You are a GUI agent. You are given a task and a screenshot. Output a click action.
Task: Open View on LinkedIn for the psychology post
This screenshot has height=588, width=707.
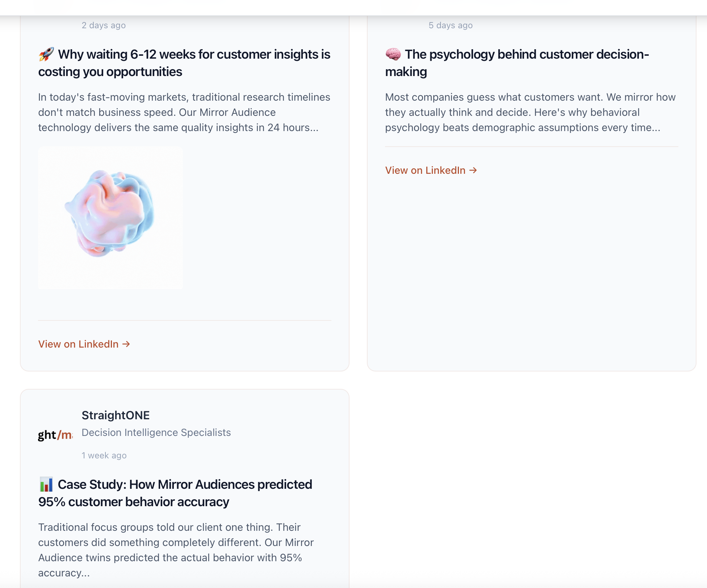coord(425,170)
